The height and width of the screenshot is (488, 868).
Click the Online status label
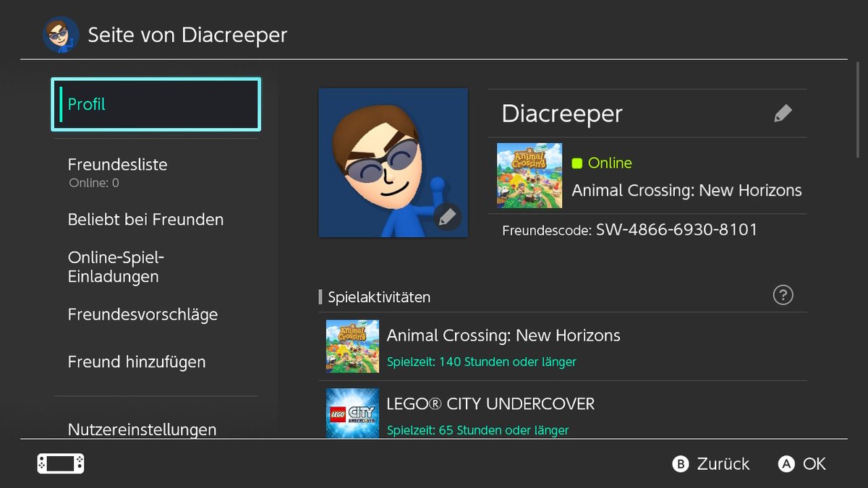click(x=610, y=163)
